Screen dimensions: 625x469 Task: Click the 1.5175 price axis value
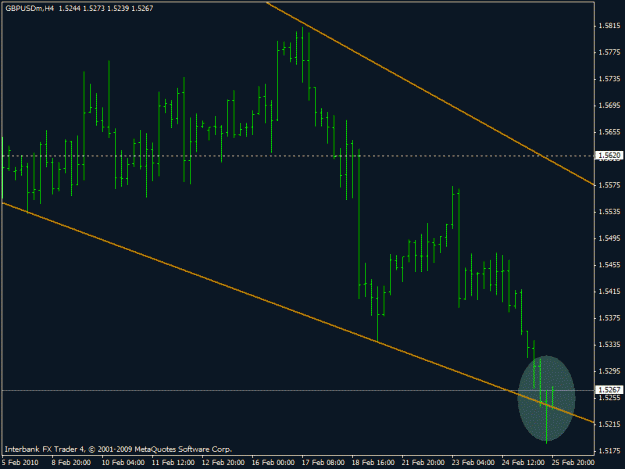pyautogui.click(x=609, y=451)
